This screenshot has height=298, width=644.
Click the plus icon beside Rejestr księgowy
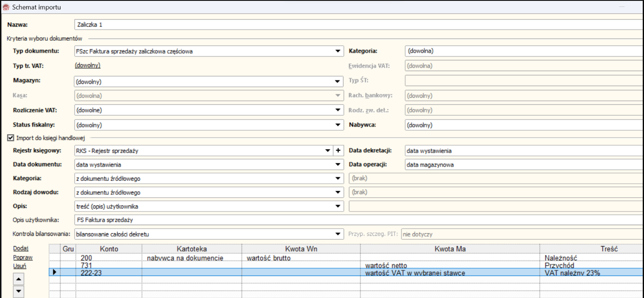[x=339, y=151]
